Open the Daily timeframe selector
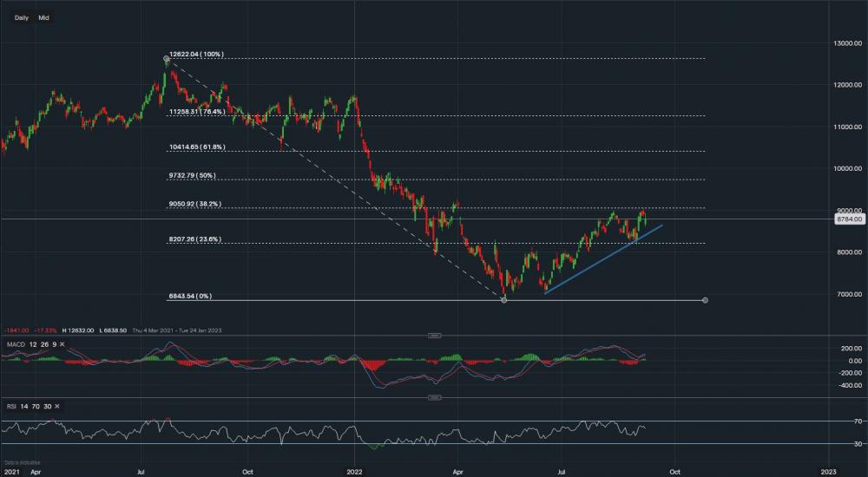This screenshot has width=868, height=477. [22, 17]
